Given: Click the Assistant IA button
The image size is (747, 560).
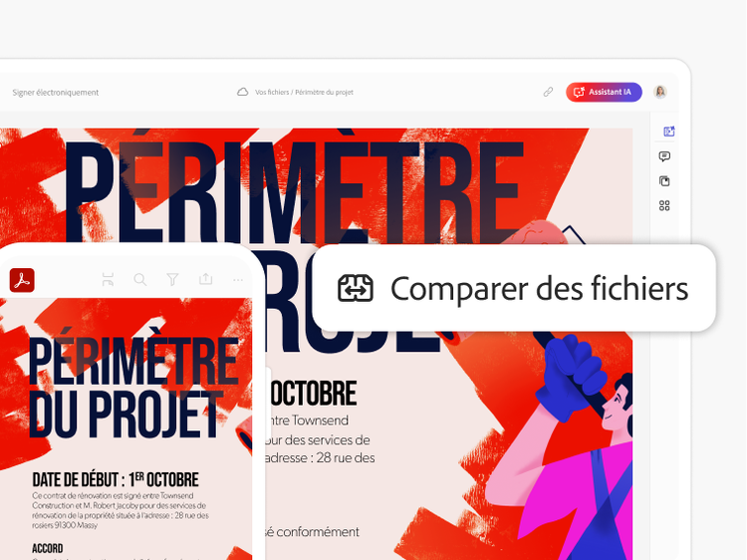Looking at the screenshot, I should pyautogui.click(x=604, y=92).
